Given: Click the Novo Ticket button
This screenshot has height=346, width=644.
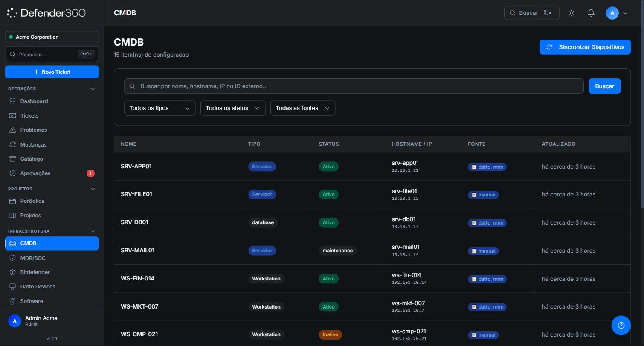Looking at the screenshot, I should pos(52,72).
